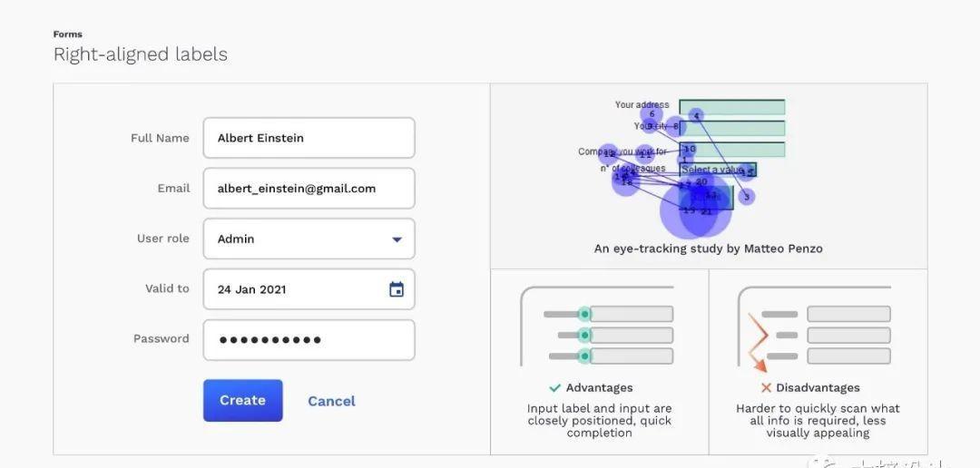Viewport: 980px width, 468px height.
Task: Click the Email input field
Action: [309, 189]
